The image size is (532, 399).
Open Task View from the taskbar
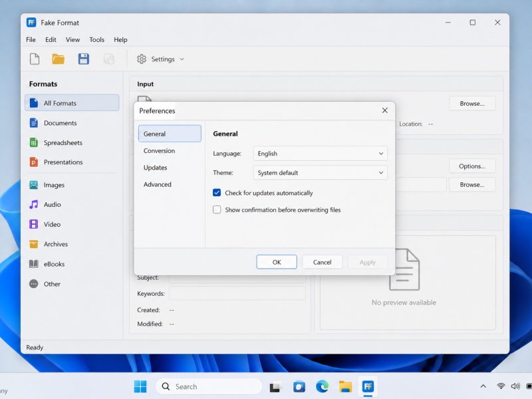275,387
